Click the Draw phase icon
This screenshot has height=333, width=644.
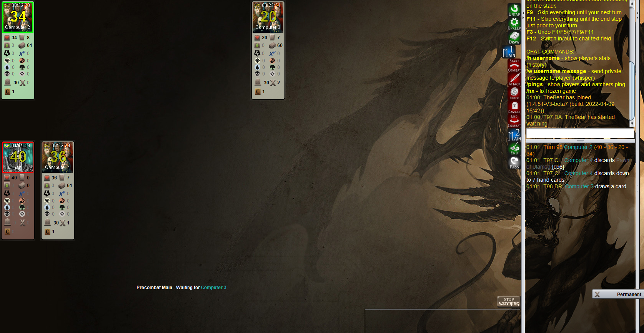(x=514, y=38)
